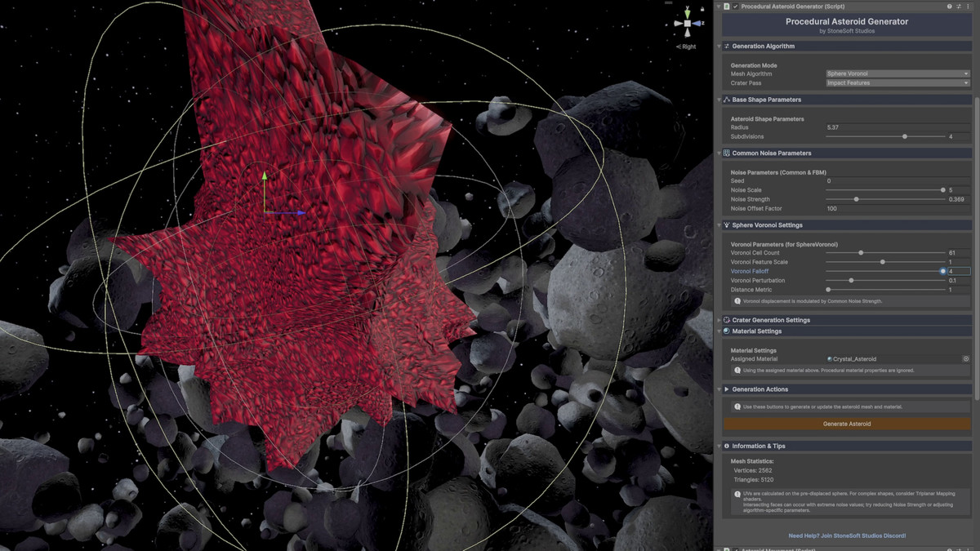This screenshot has width=980, height=551.
Task: Adjust the Voronoi Feature Scale slider
Action: click(x=885, y=262)
